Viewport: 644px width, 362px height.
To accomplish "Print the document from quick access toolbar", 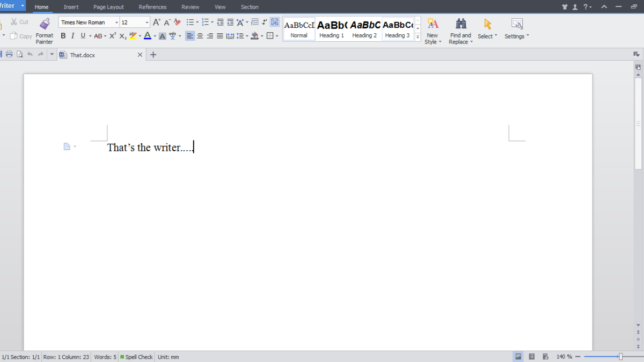I will 9,54.
